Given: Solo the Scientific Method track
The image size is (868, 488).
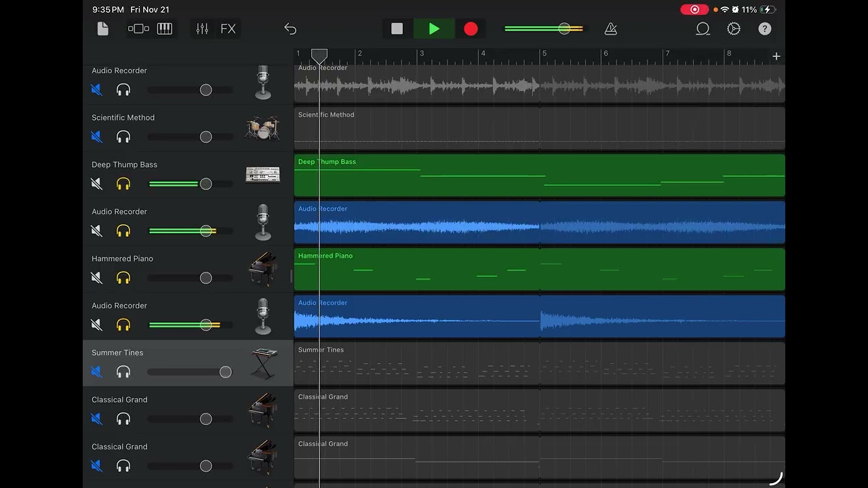Looking at the screenshot, I should tap(123, 137).
